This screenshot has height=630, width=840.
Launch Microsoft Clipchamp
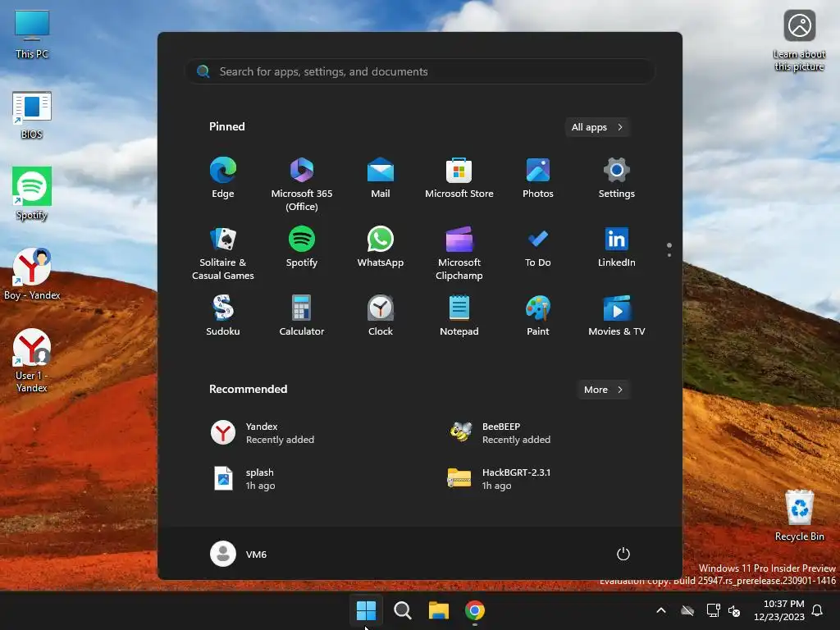click(459, 253)
